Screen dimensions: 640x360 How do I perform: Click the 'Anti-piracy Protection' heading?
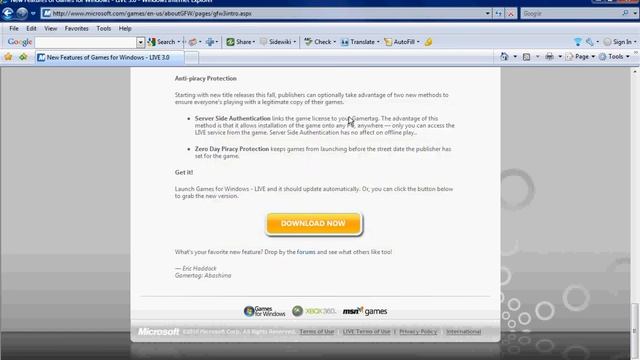coord(206,78)
